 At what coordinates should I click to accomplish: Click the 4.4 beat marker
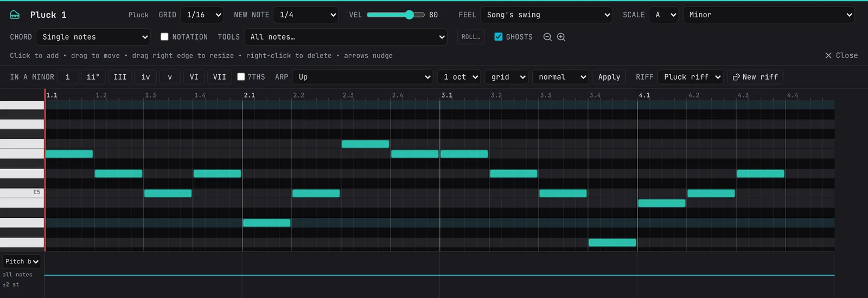[x=793, y=95]
